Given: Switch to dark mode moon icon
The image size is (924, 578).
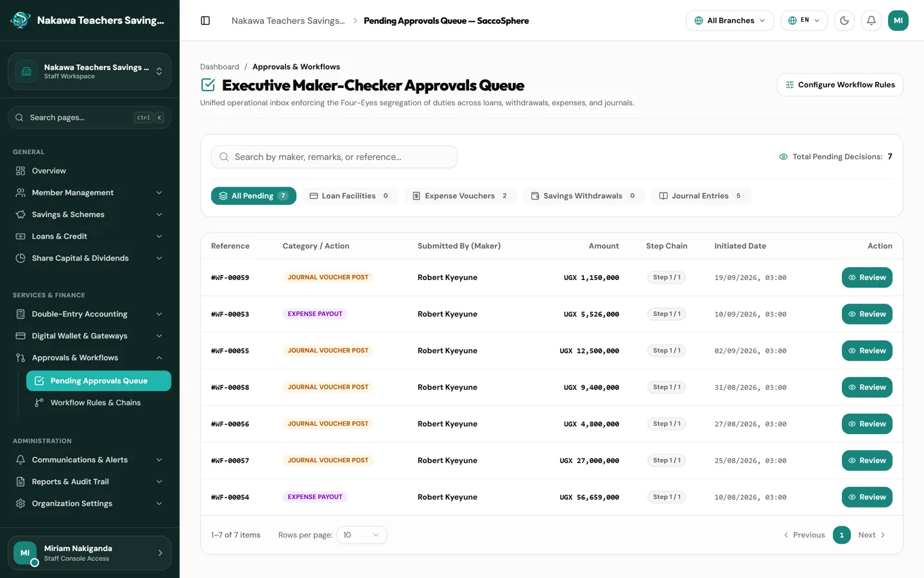Looking at the screenshot, I should coord(844,21).
